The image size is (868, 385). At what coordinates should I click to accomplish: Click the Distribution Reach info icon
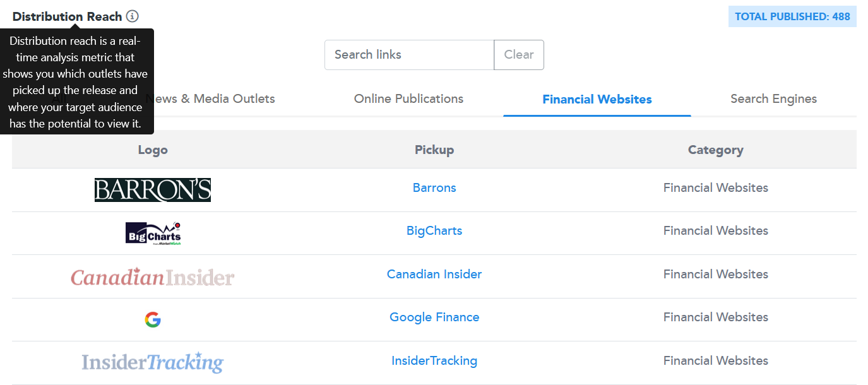point(132,16)
